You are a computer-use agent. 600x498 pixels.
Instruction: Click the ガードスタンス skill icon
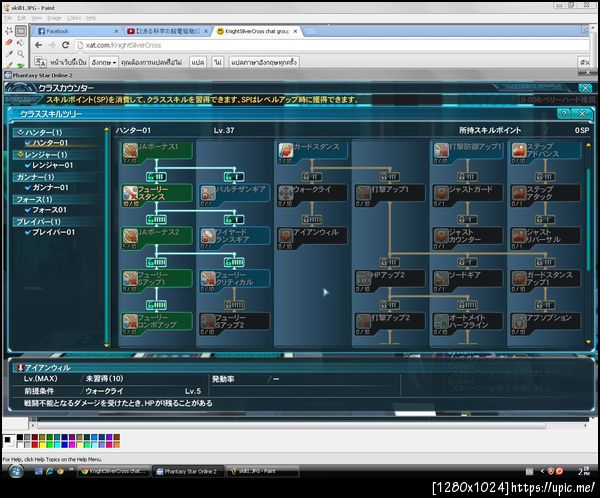(x=286, y=150)
